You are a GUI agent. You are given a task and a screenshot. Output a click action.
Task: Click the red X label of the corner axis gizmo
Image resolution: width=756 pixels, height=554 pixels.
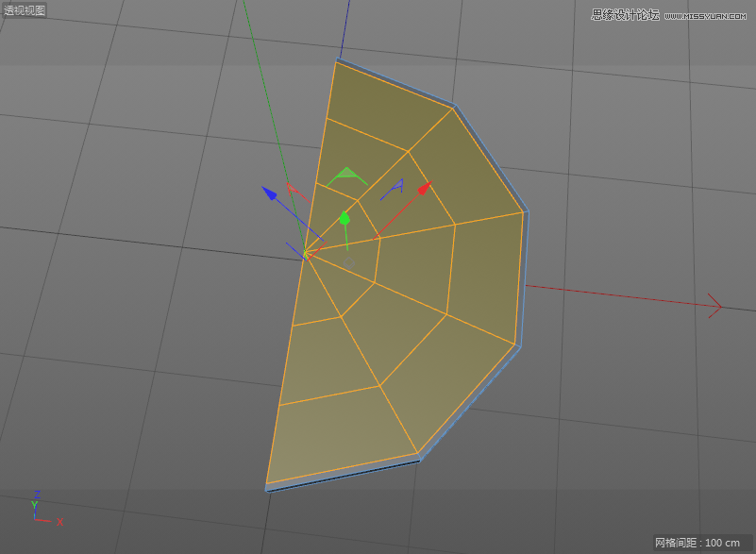click(59, 522)
